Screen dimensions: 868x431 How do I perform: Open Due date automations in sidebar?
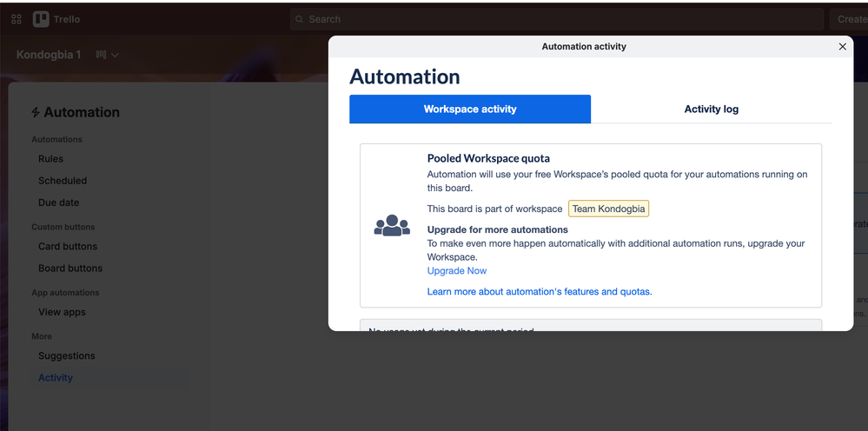point(59,202)
